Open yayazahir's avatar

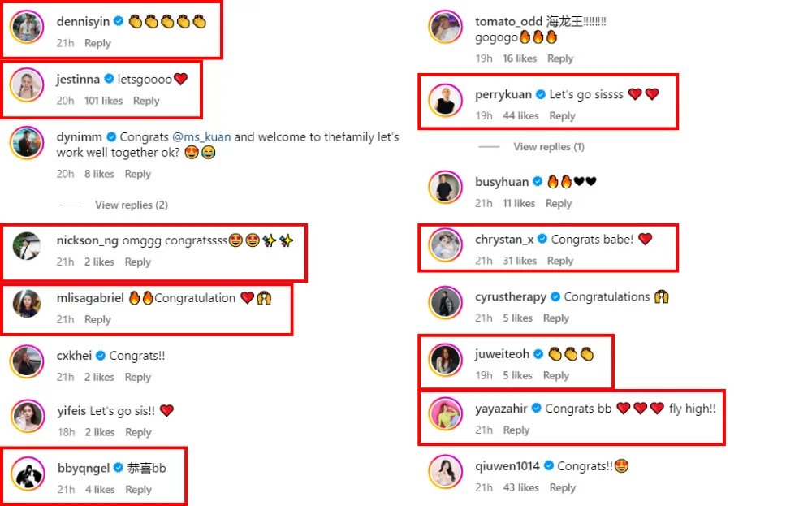point(445,414)
